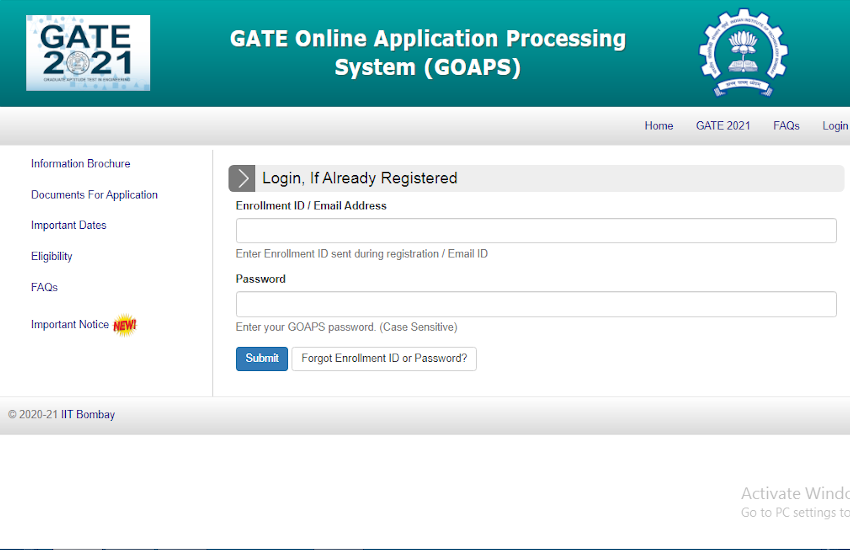Click the blue Submit button
850x550 pixels.
point(262,359)
